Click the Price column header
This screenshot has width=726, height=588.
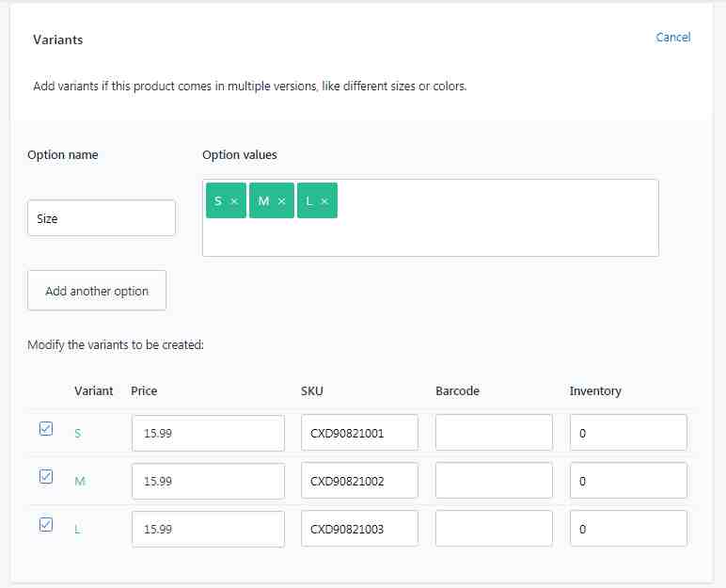pos(144,391)
